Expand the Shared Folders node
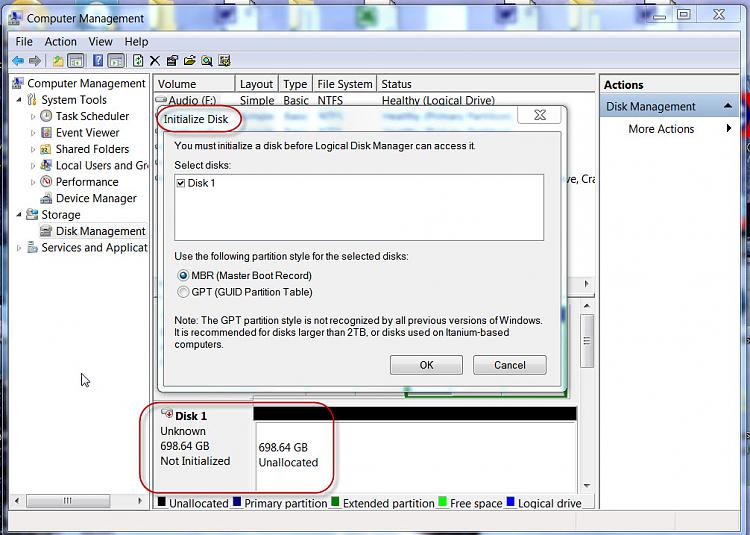The width and height of the screenshot is (750, 535). [33, 149]
